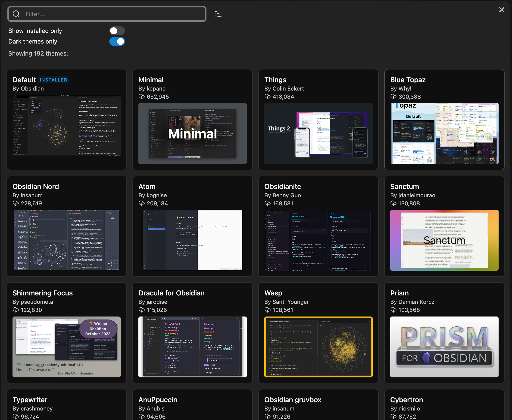Disable the Dark themes only switch

pyautogui.click(x=117, y=41)
